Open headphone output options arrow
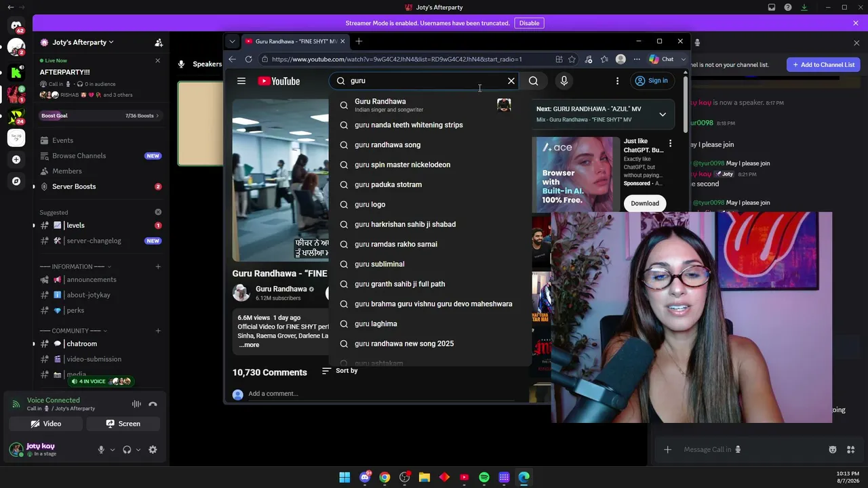The width and height of the screenshot is (868, 488). click(x=138, y=449)
